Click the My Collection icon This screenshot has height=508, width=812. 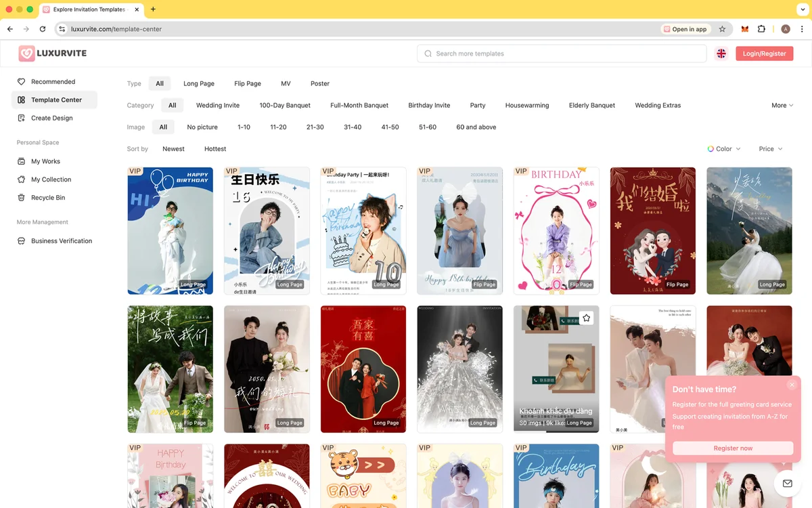(21, 179)
